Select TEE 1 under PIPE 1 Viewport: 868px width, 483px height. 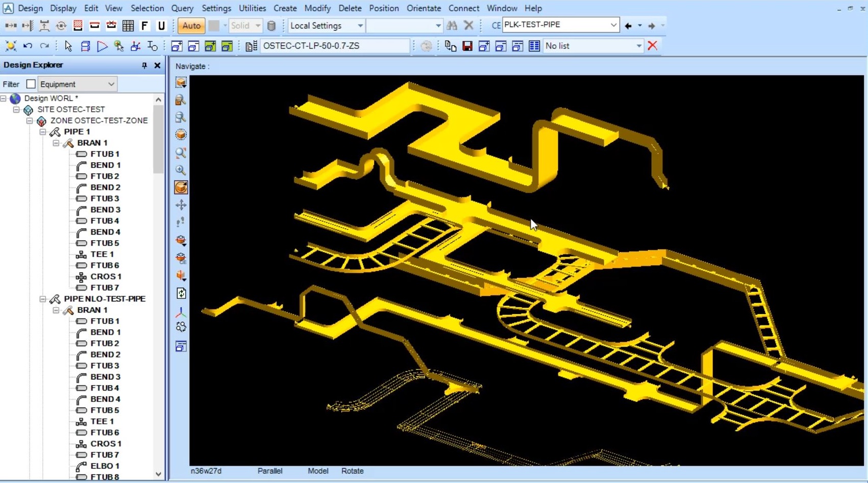[102, 254]
